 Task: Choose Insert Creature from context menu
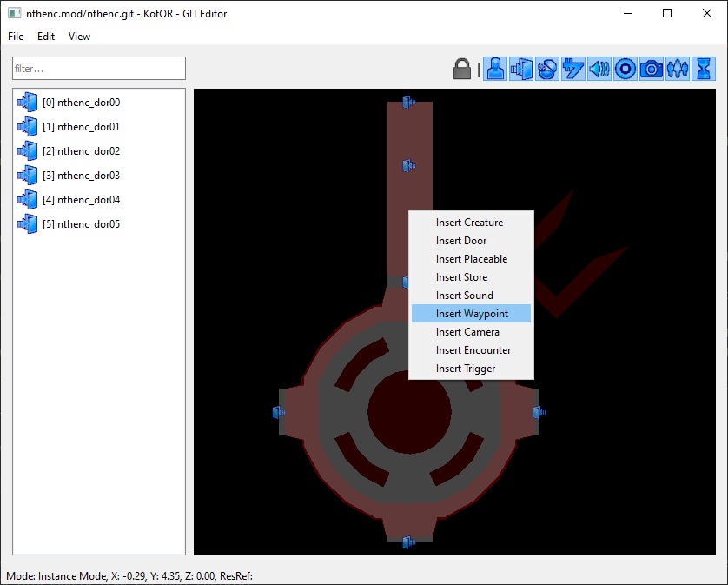click(471, 223)
